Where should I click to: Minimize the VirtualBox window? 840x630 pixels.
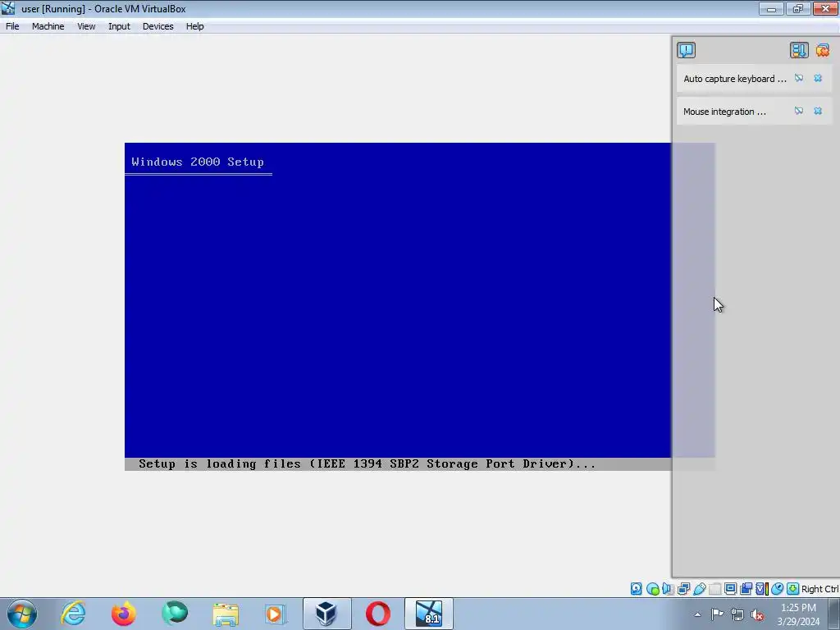(771, 8)
